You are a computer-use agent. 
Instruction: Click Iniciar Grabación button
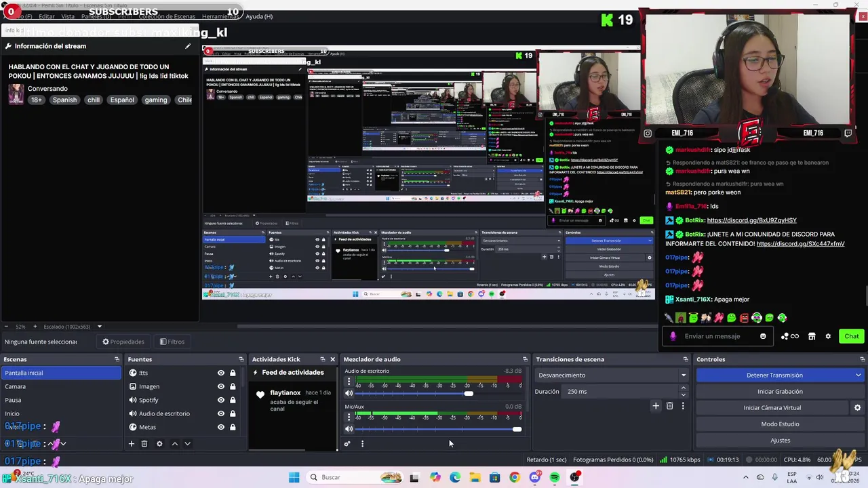click(780, 391)
